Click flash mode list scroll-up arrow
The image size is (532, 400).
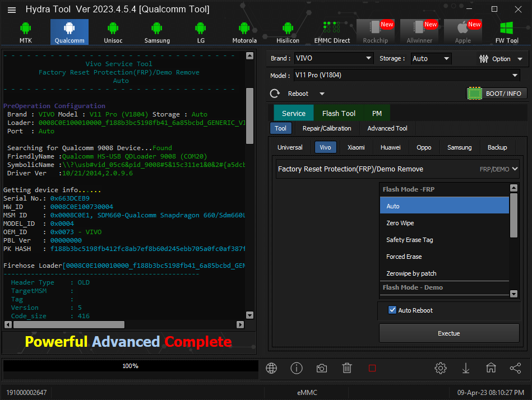tap(514, 188)
